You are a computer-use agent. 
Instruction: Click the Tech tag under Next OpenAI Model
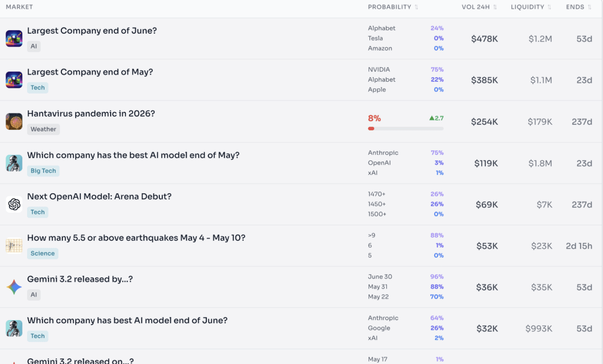(38, 212)
